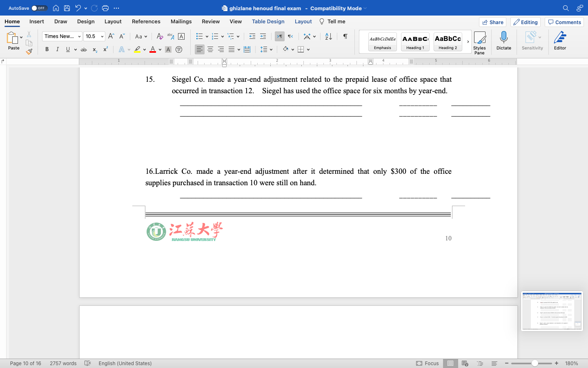This screenshot has width=588, height=368.
Task: Click the Clear Formatting icon
Action: tap(160, 36)
